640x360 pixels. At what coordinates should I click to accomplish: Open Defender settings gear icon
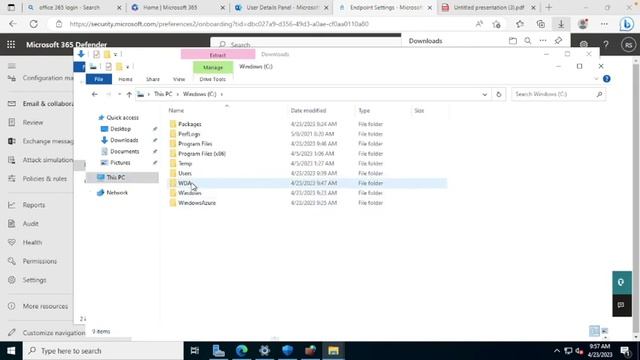click(584, 44)
